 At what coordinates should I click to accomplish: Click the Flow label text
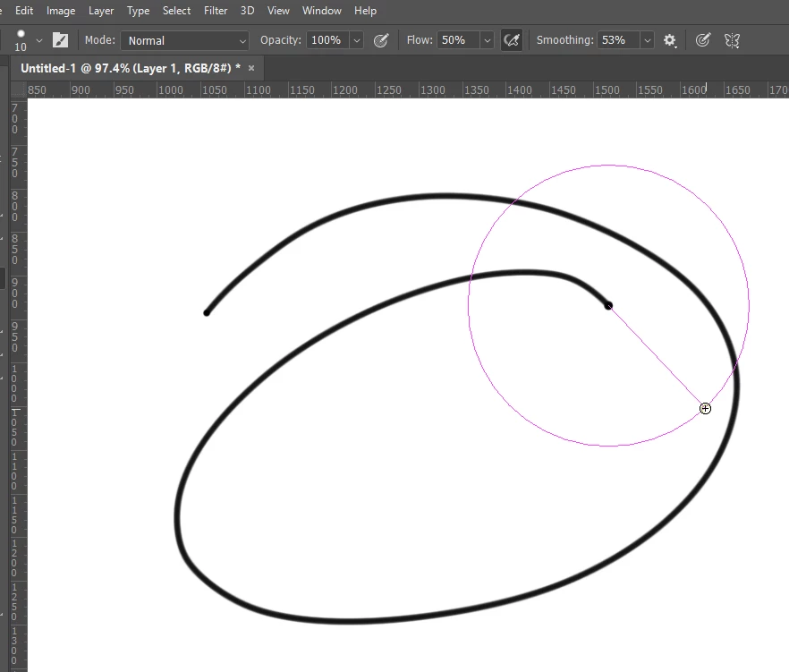pyautogui.click(x=420, y=39)
